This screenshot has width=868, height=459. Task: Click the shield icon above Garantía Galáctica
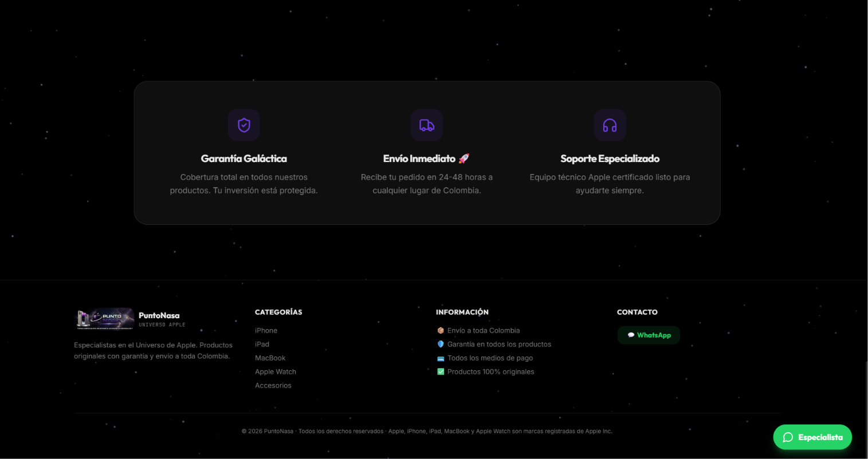[x=244, y=125]
